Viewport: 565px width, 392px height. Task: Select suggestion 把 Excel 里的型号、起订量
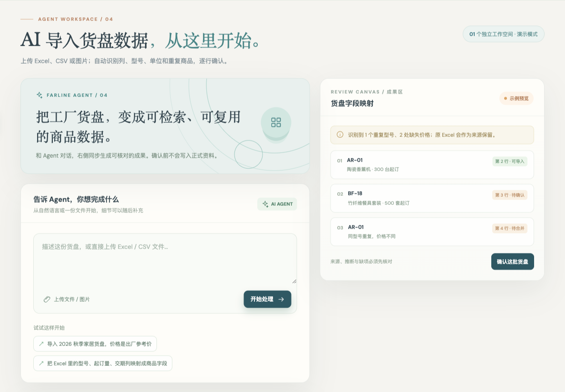(103, 363)
